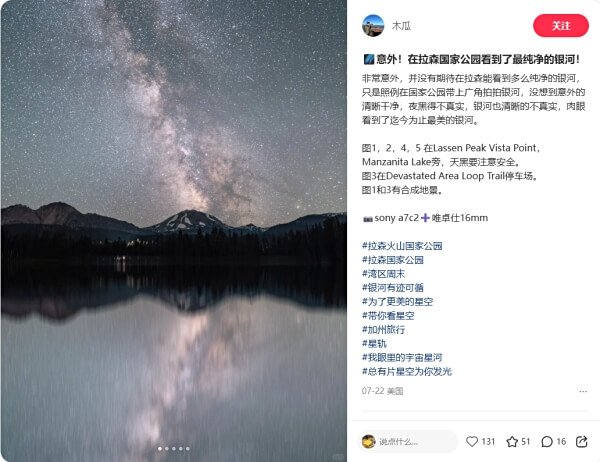Image resolution: width=600 pixels, height=462 pixels.
Task: Click your own avatar beside comment box
Action: [x=368, y=441]
